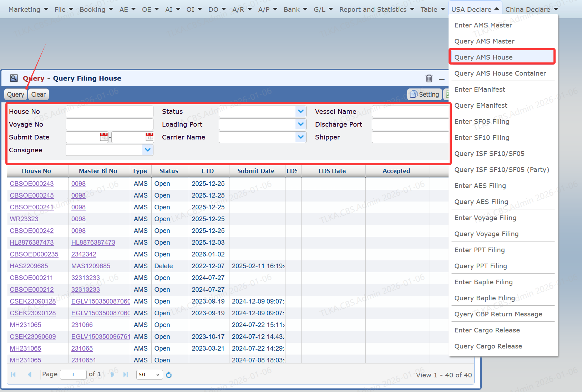Open the A/R menu
582x392 pixels.
pos(242,10)
